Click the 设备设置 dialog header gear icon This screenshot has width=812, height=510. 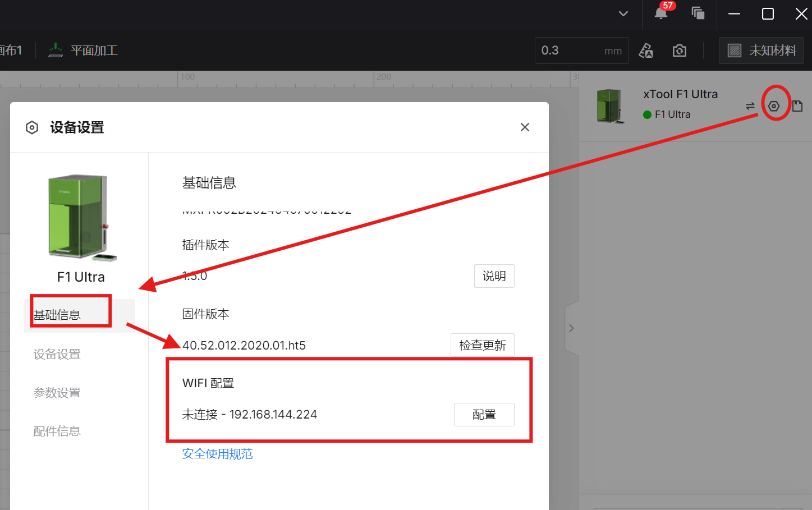[x=32, y=127]
